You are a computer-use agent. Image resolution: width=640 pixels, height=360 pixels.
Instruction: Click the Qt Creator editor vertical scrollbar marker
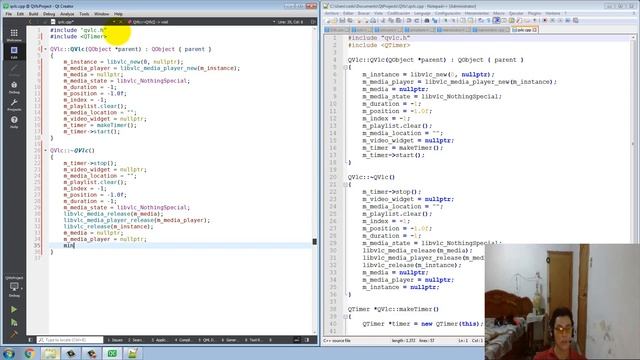point(314,242)
